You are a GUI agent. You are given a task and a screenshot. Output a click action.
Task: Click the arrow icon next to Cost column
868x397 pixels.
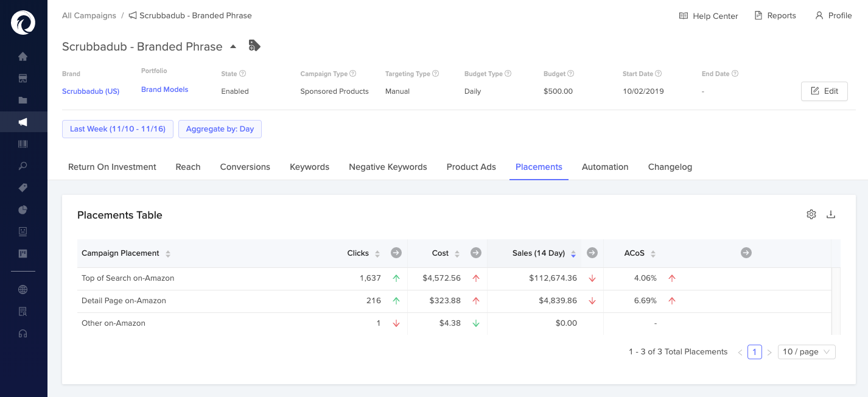[x=476, y=253]
